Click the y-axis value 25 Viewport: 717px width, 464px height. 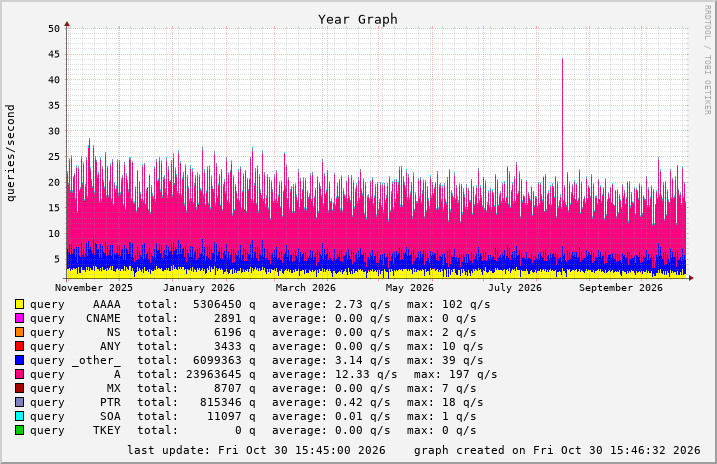point(54,157)
